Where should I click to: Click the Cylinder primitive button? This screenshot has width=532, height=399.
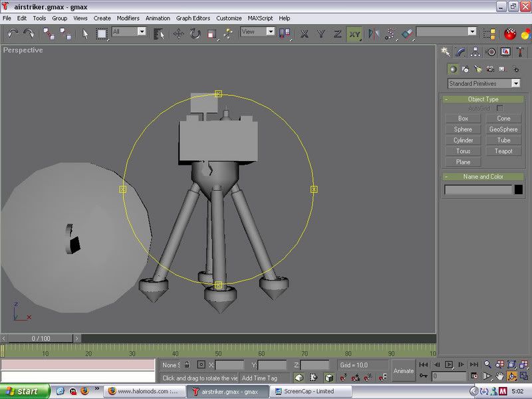(x=463, y=140)
